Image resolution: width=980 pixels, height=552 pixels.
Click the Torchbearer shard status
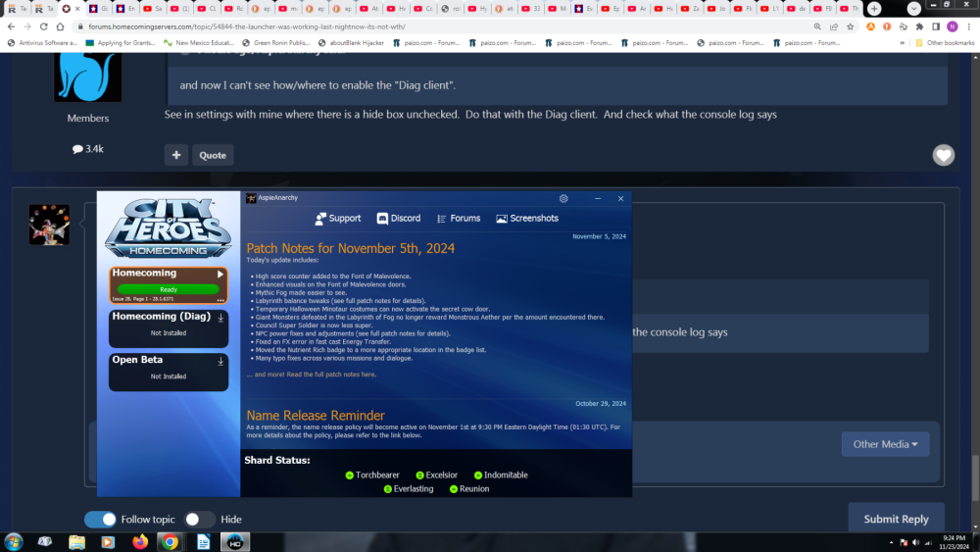point(371,476)
